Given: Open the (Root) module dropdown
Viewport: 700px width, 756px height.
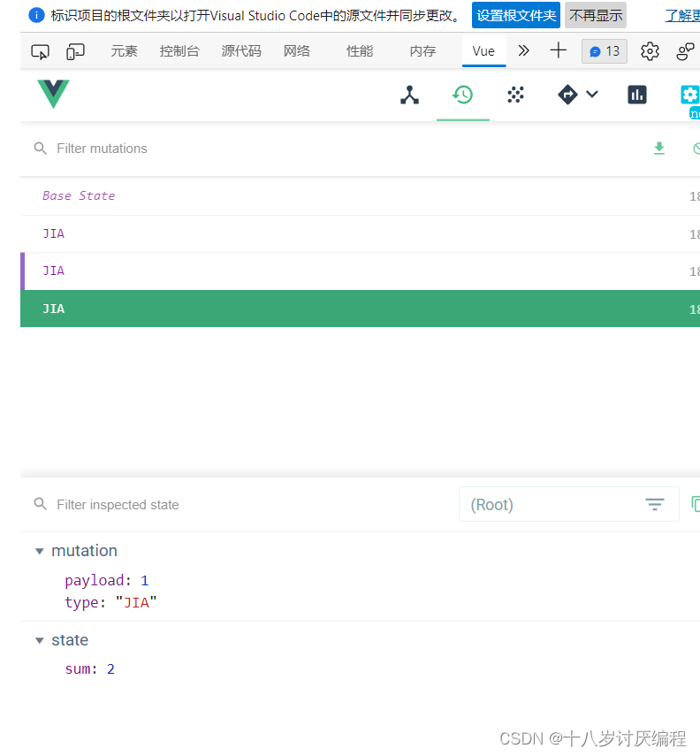Looking at the screenshot, I should (x=569, y=504).
